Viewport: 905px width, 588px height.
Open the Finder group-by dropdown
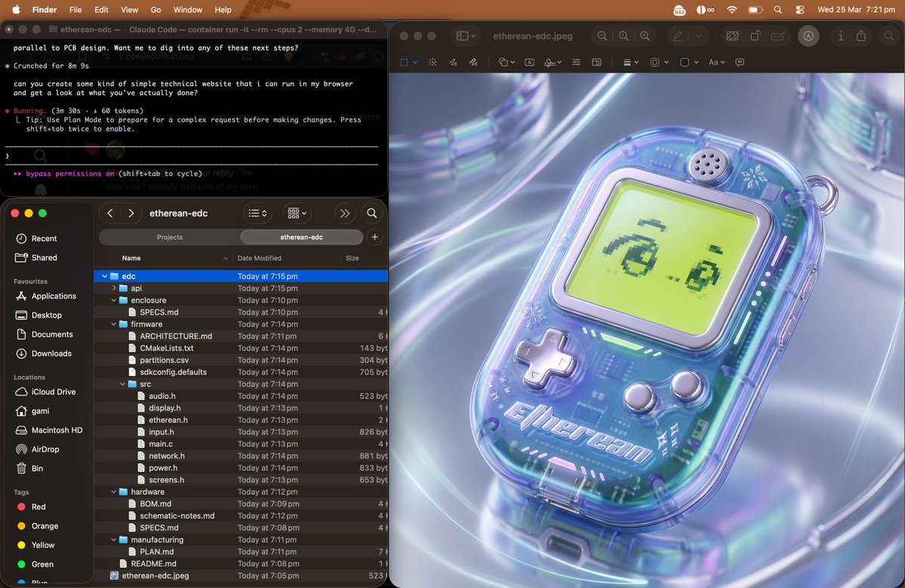(x=297, y=213)
